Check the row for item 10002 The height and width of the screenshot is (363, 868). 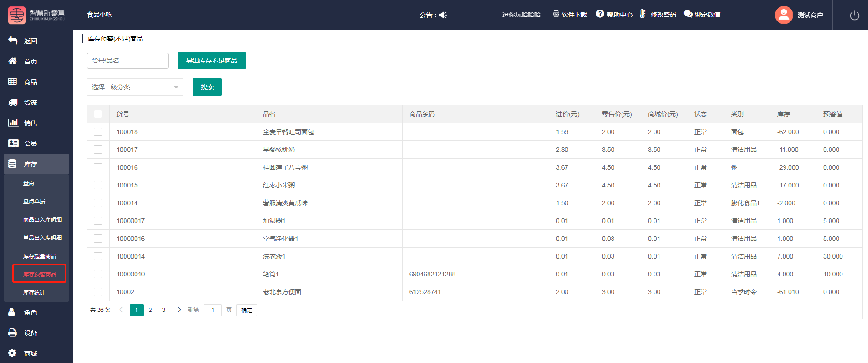(98, 292)
